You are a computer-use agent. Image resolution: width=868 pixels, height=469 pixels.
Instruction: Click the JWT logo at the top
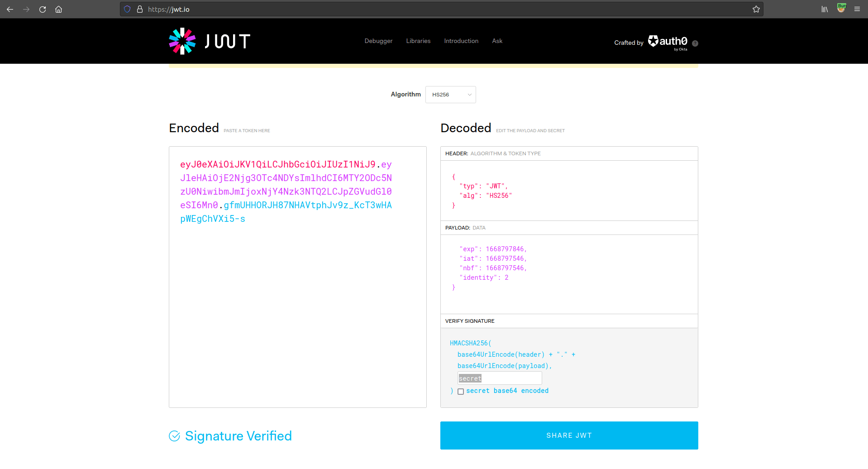click(209, 41)
